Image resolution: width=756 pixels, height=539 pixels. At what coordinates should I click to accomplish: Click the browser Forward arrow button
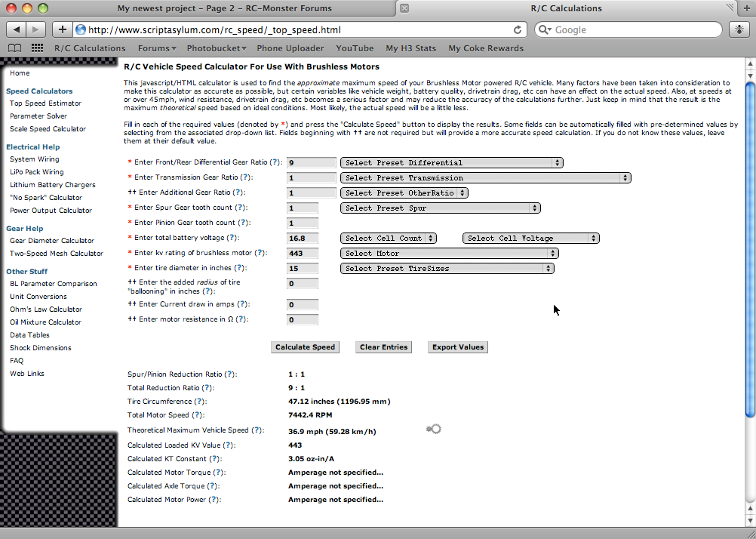pos(36,29)
